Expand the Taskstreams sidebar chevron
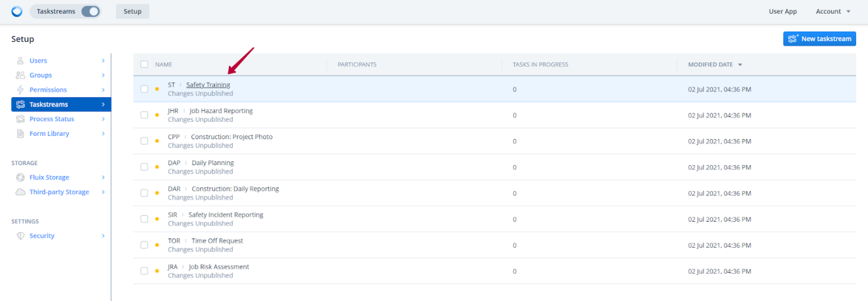The image size is (868, 301). (x=103, y=105)
